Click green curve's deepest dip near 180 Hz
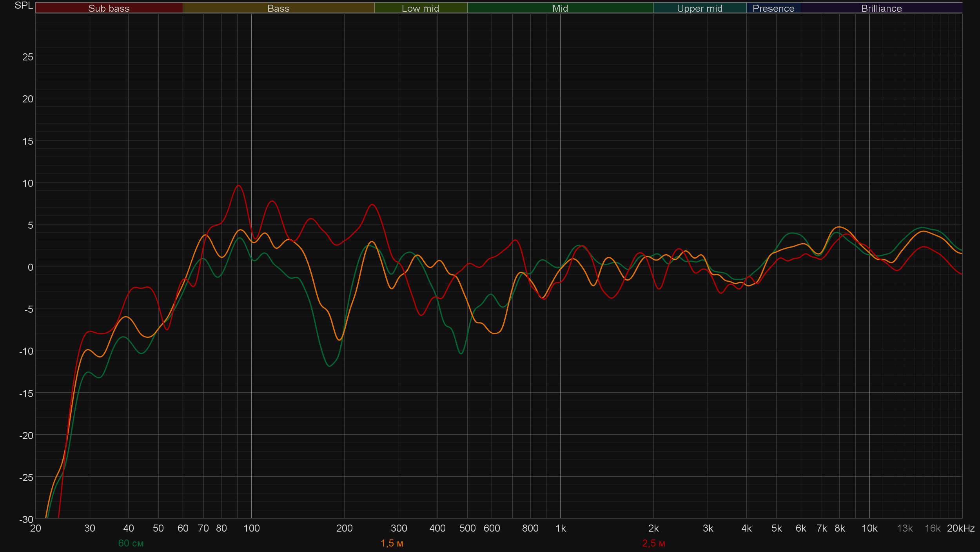The width and height of the screenshot is (980, 552). click(x=329, y=366)
